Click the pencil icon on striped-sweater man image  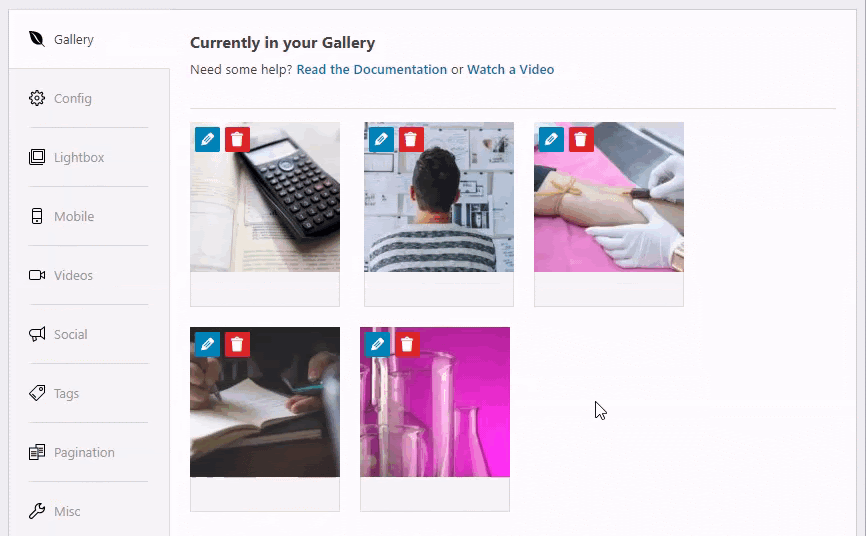click(x=382, y=139)
